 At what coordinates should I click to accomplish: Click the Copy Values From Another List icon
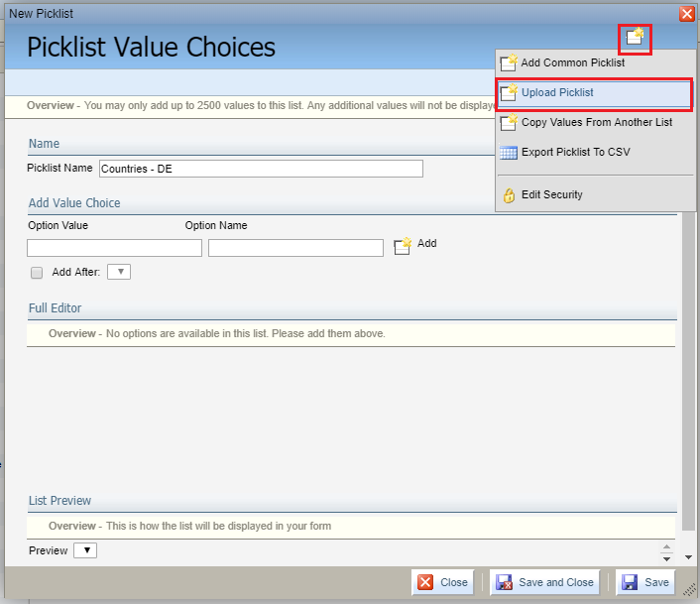point(509,123)
